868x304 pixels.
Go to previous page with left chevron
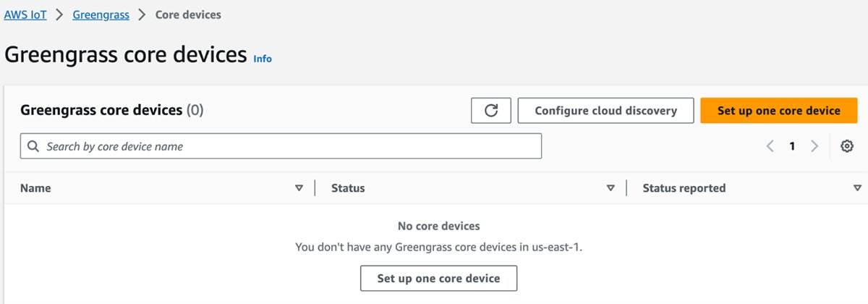(770, 146)
